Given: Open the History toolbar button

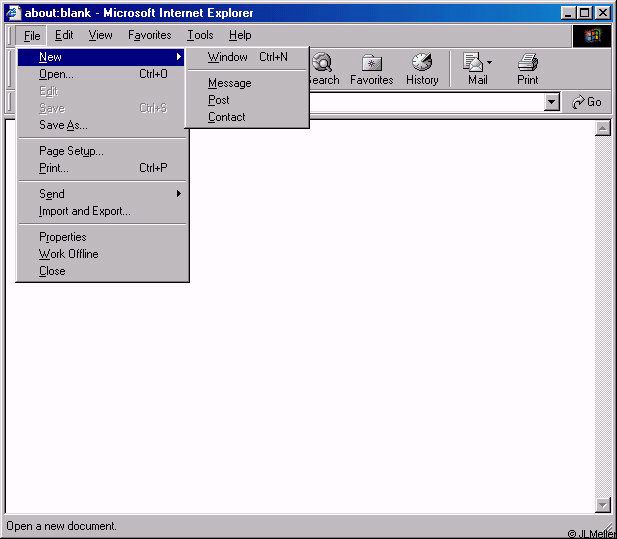Looking at the screenshot, I should point(422,69).
